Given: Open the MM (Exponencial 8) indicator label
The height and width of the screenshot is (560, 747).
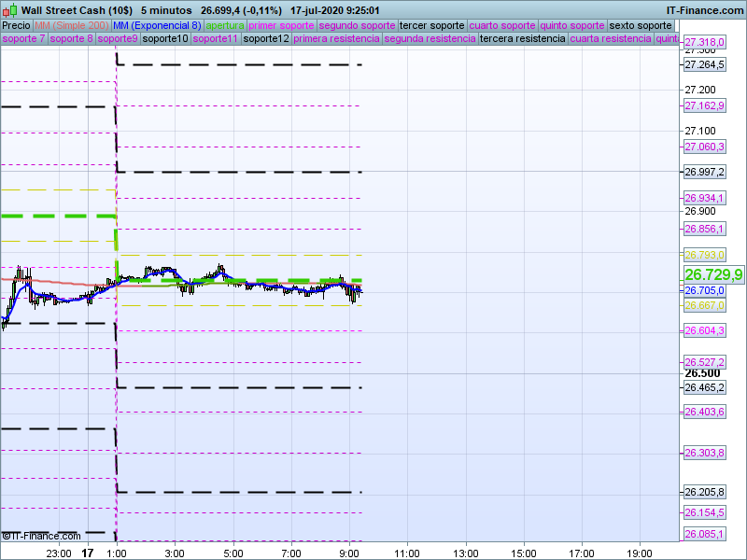Looking at the screenshot, I should point(157,25).
